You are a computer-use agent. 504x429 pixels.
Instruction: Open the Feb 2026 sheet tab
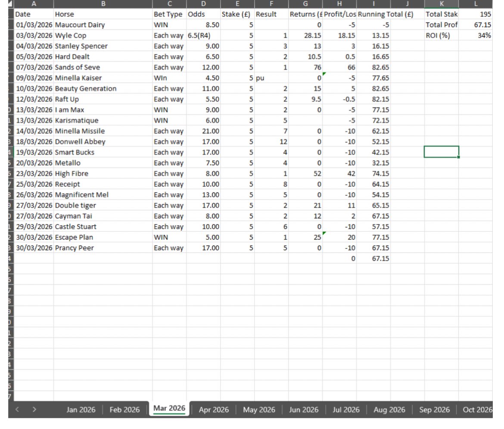(x=124, y=410)
